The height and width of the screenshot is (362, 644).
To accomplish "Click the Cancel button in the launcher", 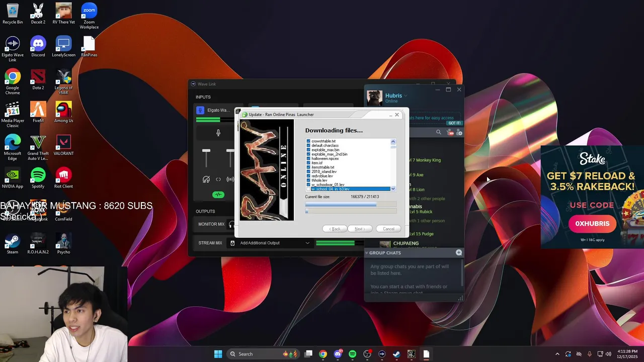I will pyautogui.click(x=388, y=229).
